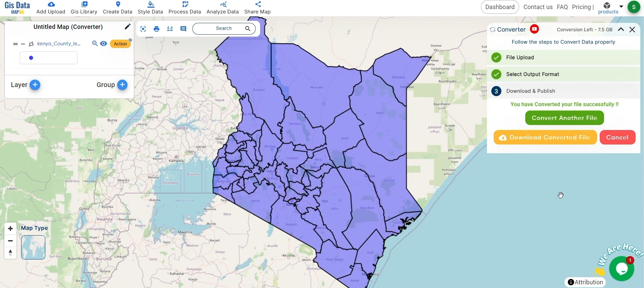Collapse the Converter panel with chevron
644x288 pixels.
[x=621, y=30]
